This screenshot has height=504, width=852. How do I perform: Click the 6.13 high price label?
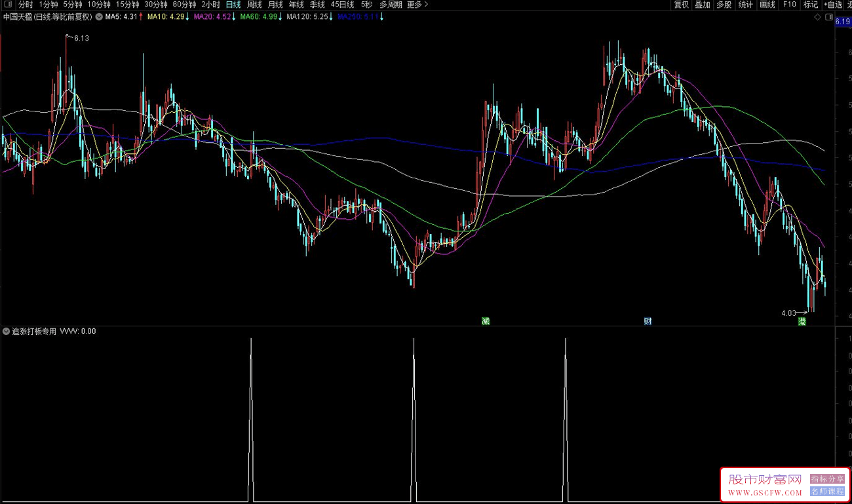pos(81,39)
